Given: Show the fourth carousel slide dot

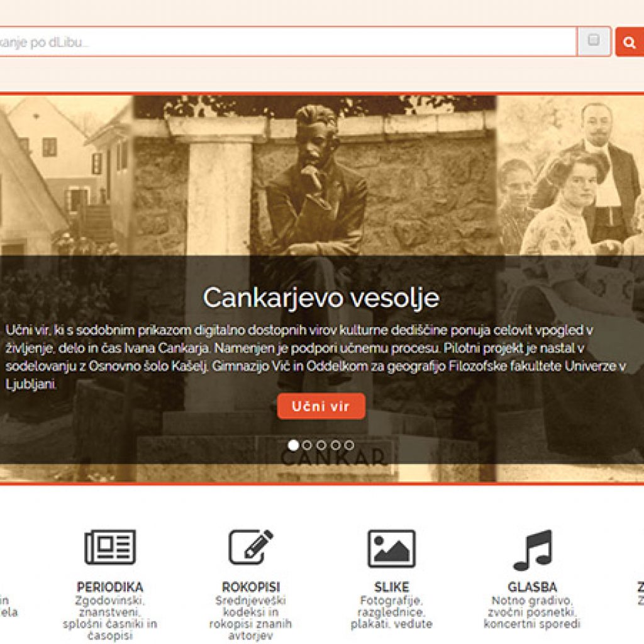Looking at the screenshot, I should (335, 445).
